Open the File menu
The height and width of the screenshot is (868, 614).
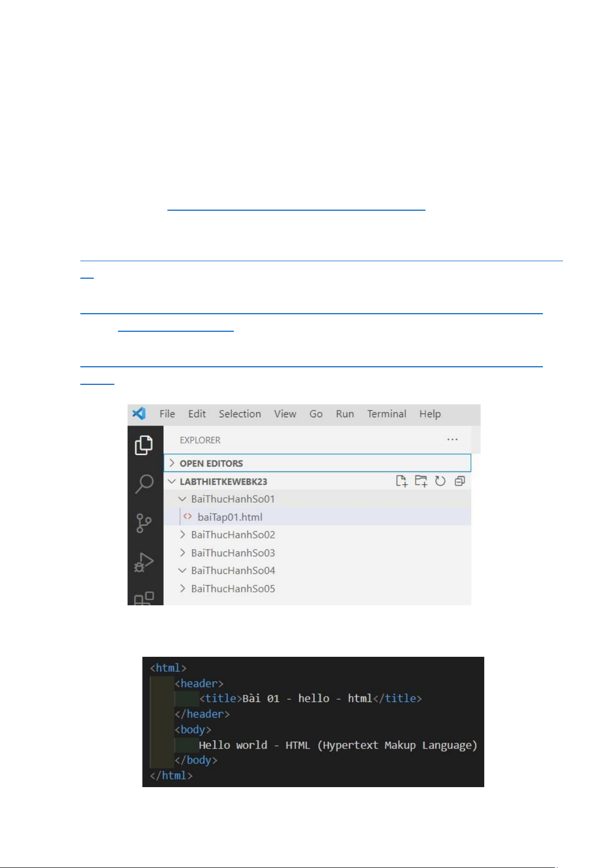click(167, 414)
